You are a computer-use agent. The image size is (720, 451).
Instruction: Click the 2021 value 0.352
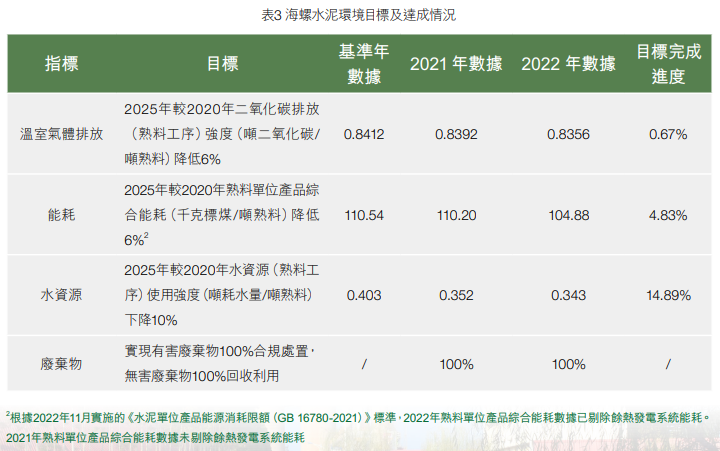[x=456, y=295]
